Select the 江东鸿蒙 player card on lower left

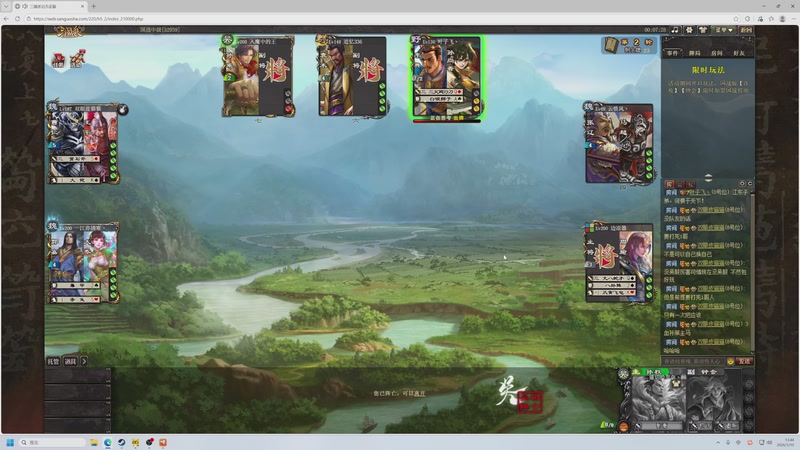click(x=84, y=263)
